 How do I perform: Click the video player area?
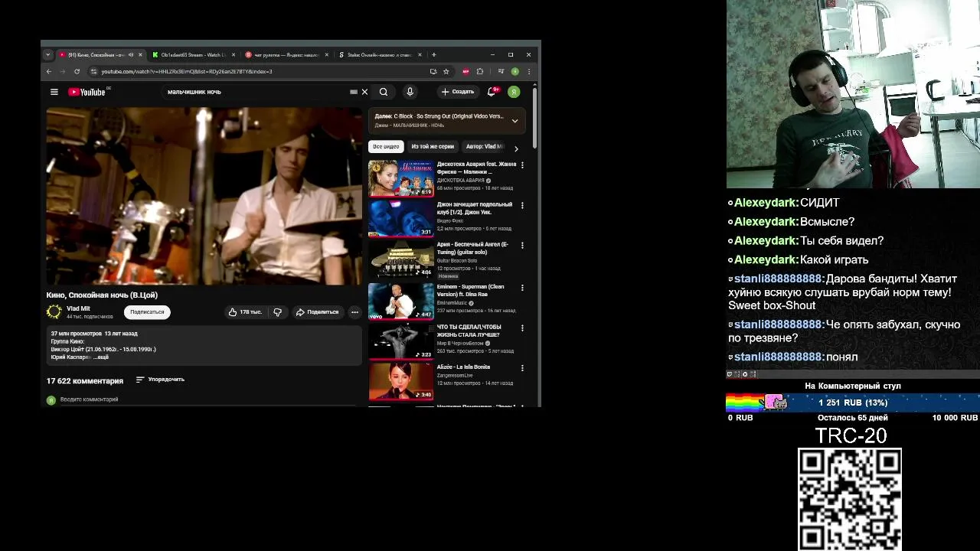point(204,196)
